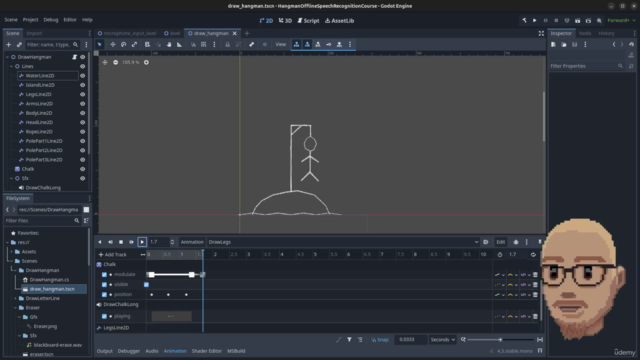This screenshot has height=360, width=640.
Task: Click Add Track button
Action: pyautogui.click(x=113, y=255)
